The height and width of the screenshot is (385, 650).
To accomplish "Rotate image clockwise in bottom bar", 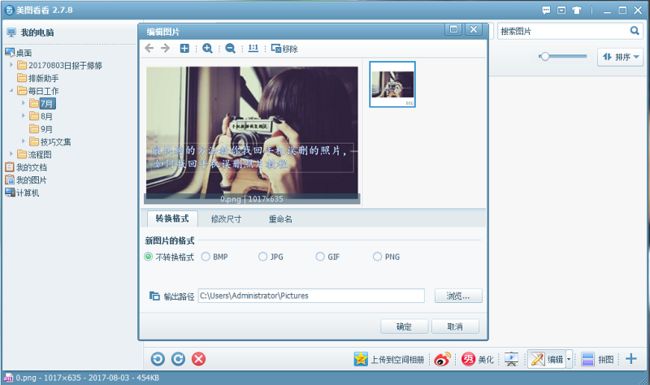I will pyautogui.click(x=178, y=359).
